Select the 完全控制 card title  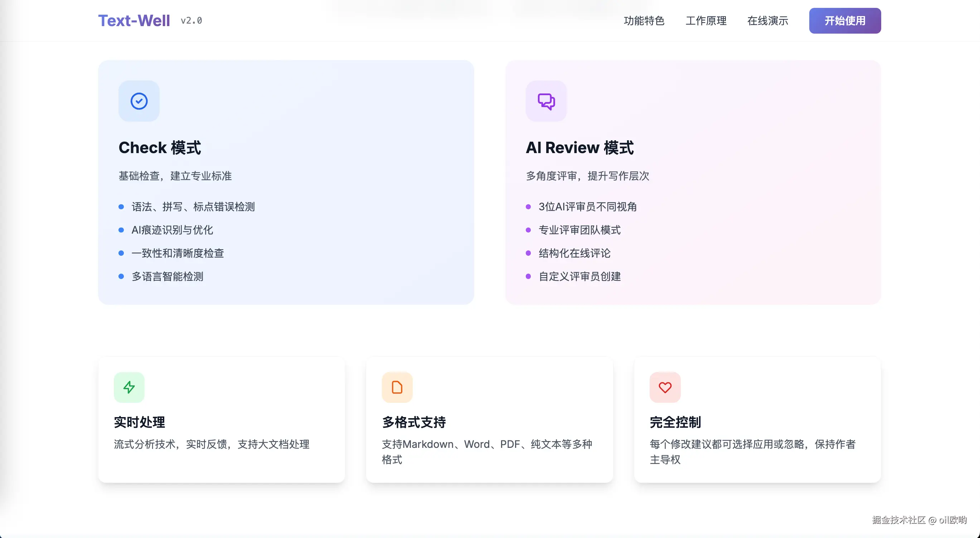click(675, 422)
